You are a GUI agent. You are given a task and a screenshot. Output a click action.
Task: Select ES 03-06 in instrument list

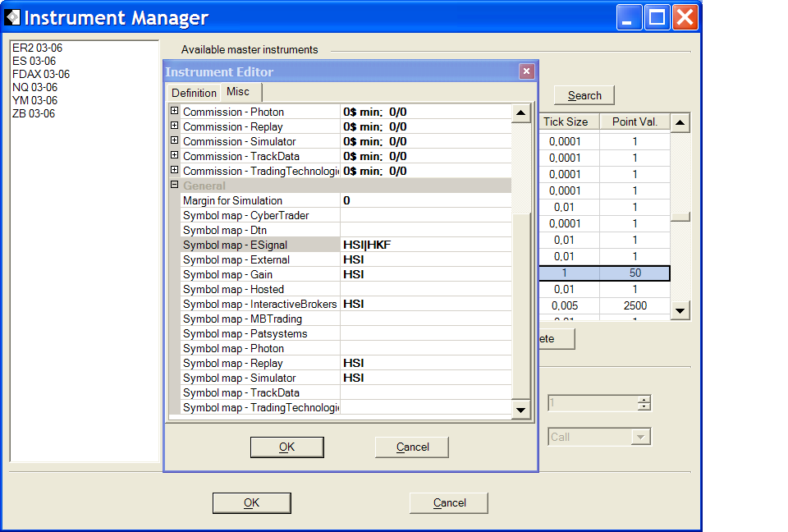[34, 61]
